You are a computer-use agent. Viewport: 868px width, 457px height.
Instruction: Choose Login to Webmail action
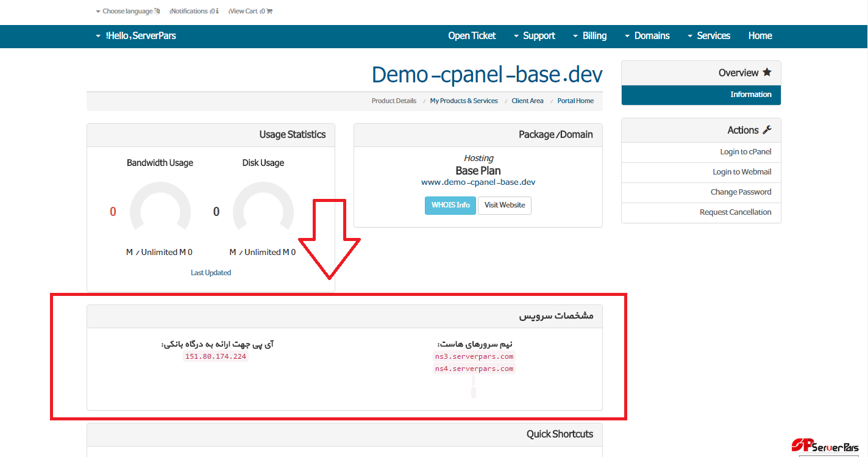(701, 172)
